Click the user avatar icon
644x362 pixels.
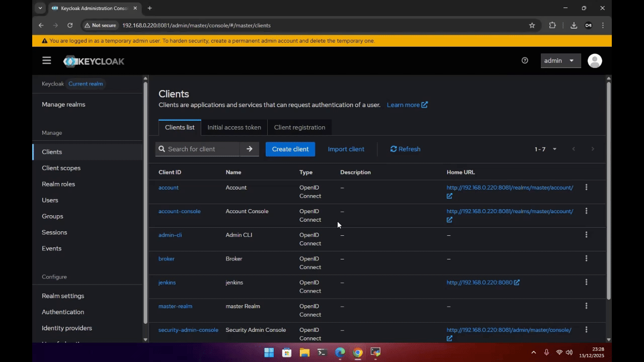click(595, 61)
